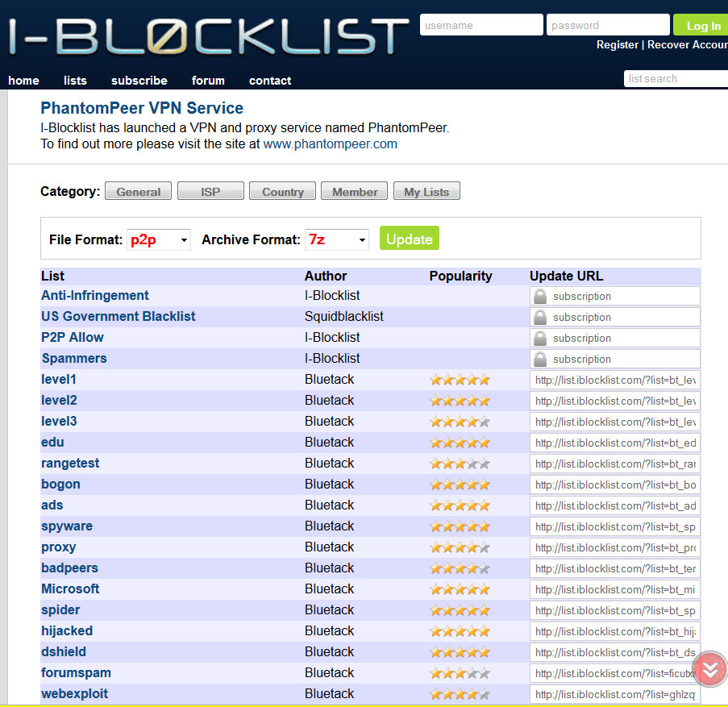Open the Archive Format dropdown
728x707 pixels.
click(x=337, y=239)
